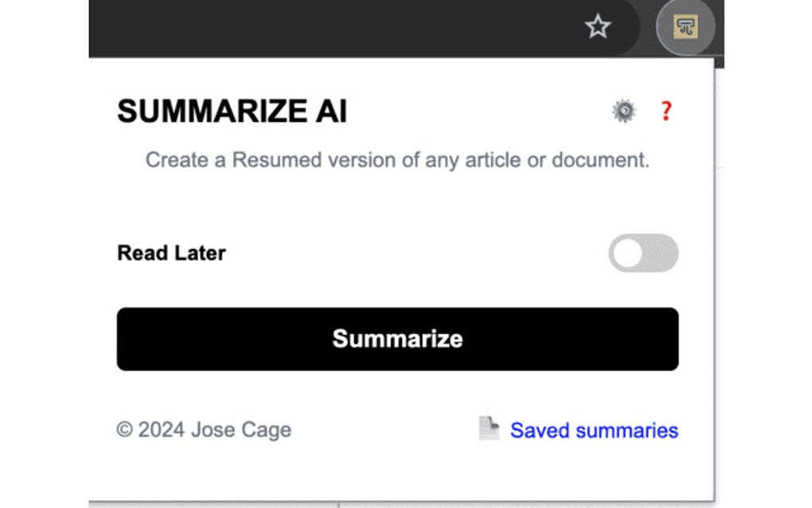Viewport: 812px width, 508px height.
Task: Click the red question mark help icon
Action: click(x=666, y=111)
